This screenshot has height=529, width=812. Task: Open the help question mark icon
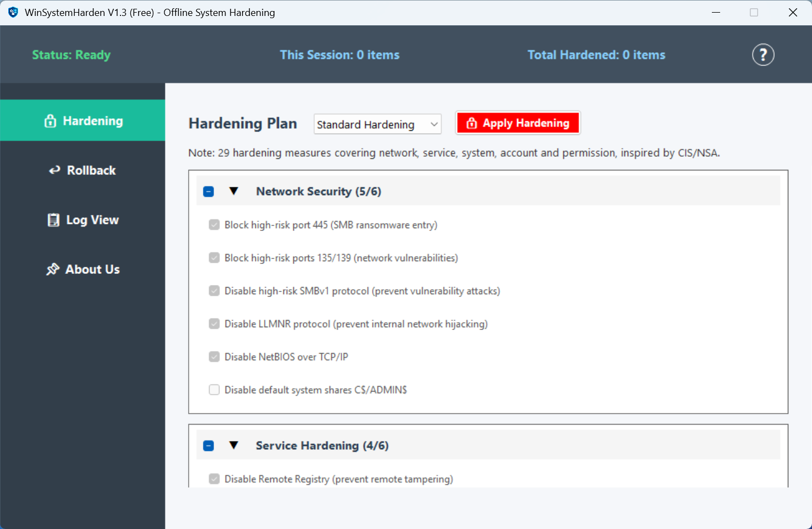click(x=763, y=55)
